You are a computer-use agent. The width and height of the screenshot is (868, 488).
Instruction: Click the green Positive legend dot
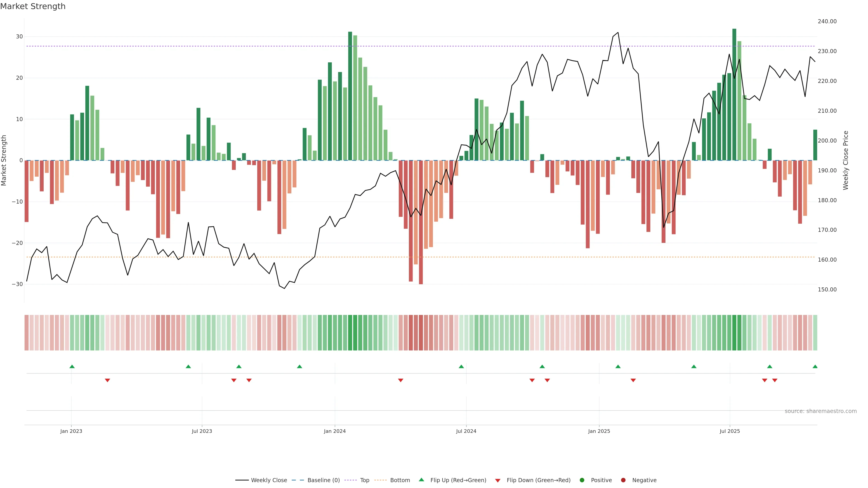[x=582, y=480]
